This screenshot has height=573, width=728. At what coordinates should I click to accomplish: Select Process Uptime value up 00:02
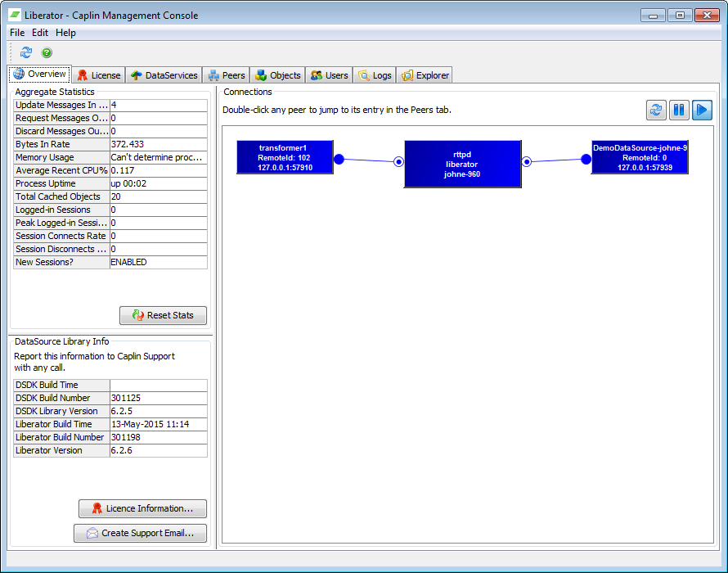pos(159,183)
